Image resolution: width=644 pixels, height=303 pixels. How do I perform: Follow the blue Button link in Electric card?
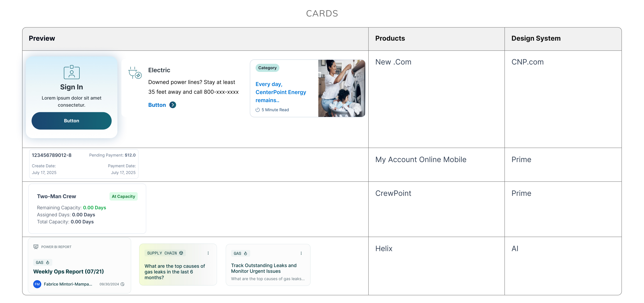[x=157, y=105]
